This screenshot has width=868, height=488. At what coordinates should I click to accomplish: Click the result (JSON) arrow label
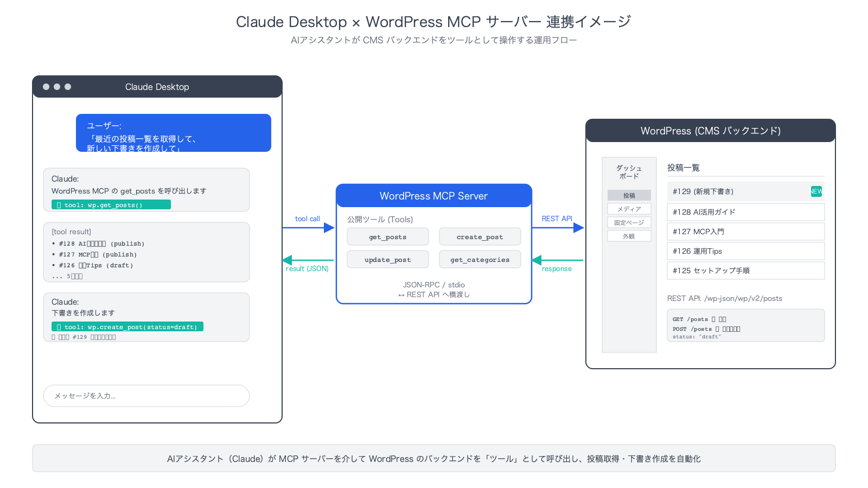point(308,269)
